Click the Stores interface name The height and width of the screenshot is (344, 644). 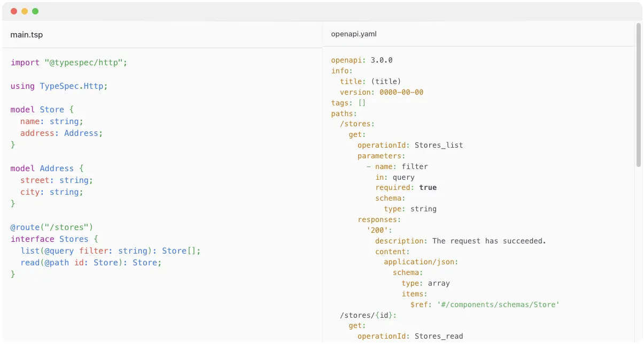point(74,239)
